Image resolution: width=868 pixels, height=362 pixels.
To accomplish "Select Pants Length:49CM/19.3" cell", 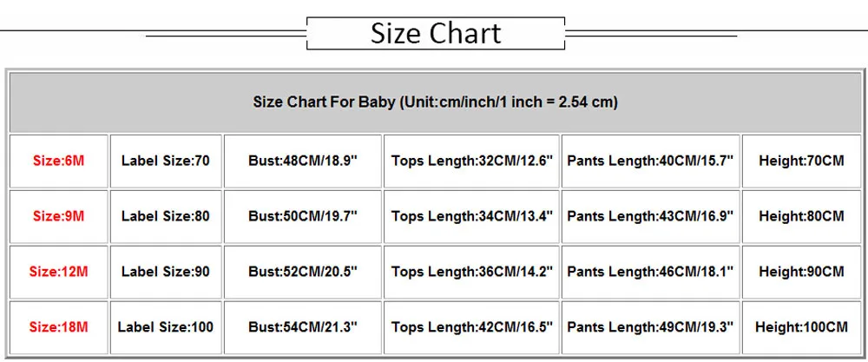I will point(650,327).
